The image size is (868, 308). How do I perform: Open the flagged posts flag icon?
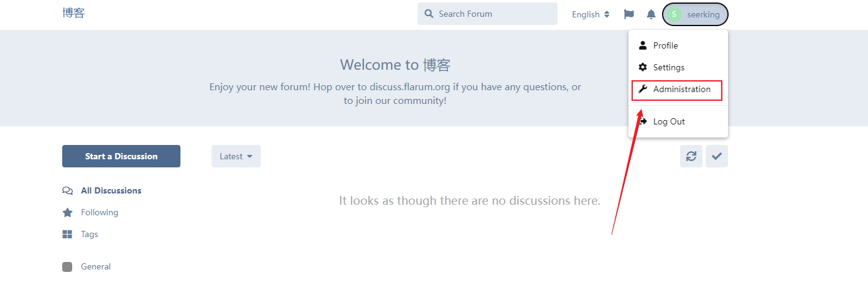point(629,14)
